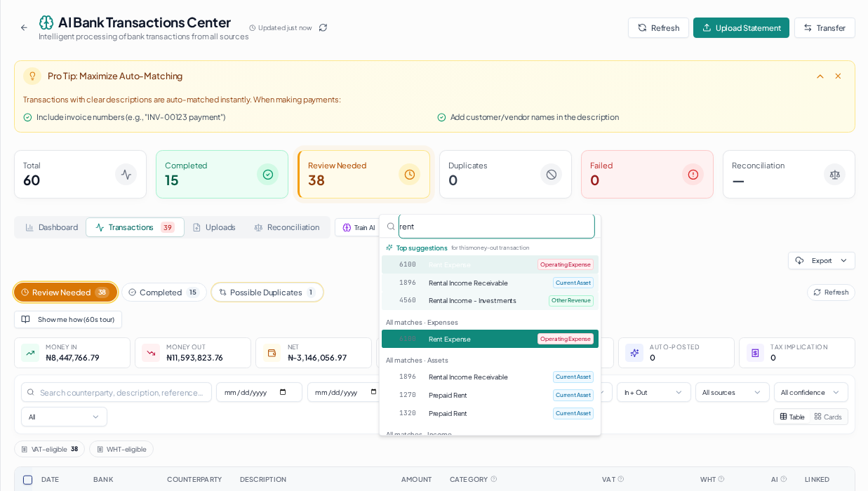Close the Pro Tip banner

pos(838,76)
